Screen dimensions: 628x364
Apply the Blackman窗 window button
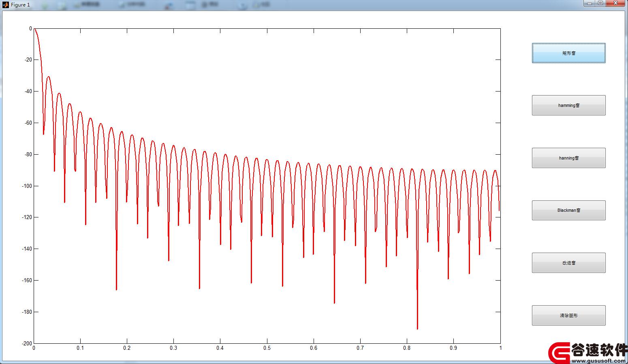(x=568, y=211)
